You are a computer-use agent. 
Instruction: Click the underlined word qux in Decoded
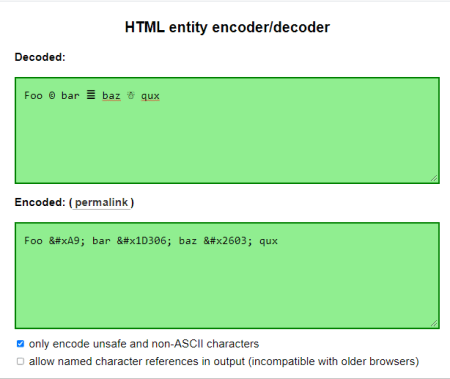150,96
